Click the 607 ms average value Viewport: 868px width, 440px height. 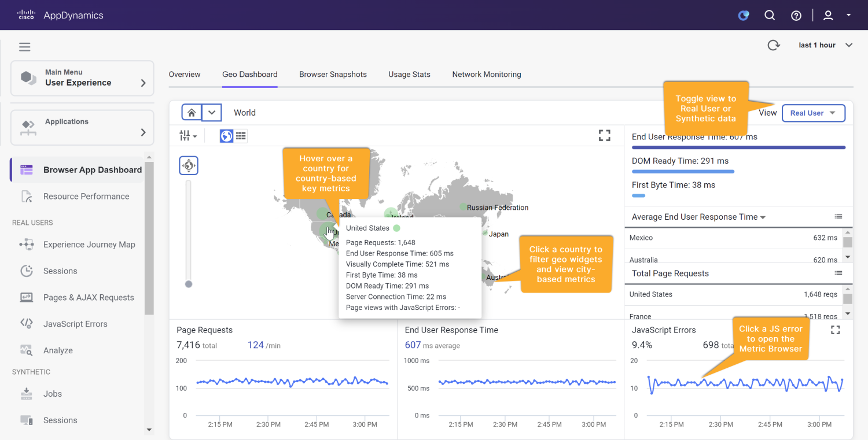tap(432, 345)
